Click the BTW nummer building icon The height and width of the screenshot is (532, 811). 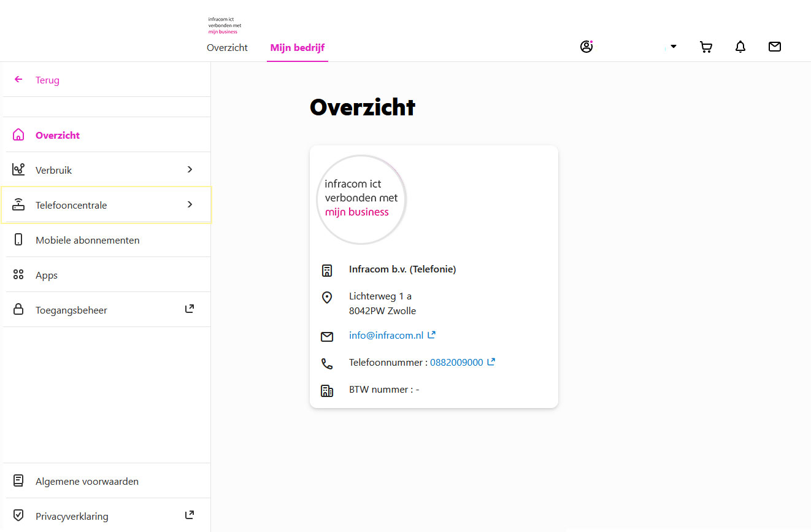point(327,390)
